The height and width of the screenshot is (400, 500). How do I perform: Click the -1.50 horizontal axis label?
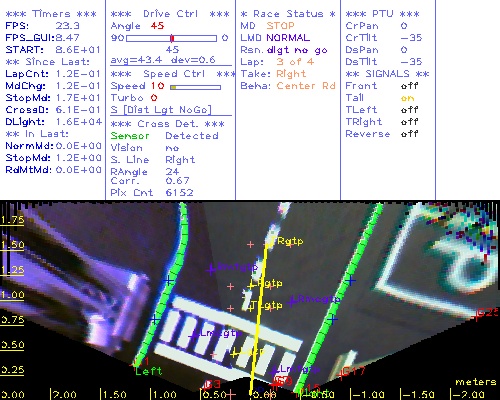(418, 395)
